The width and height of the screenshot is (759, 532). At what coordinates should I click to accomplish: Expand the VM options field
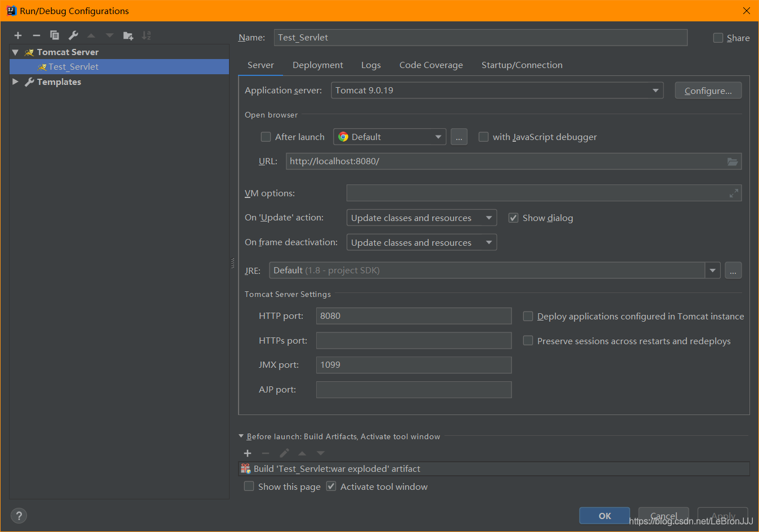[734, 193]
